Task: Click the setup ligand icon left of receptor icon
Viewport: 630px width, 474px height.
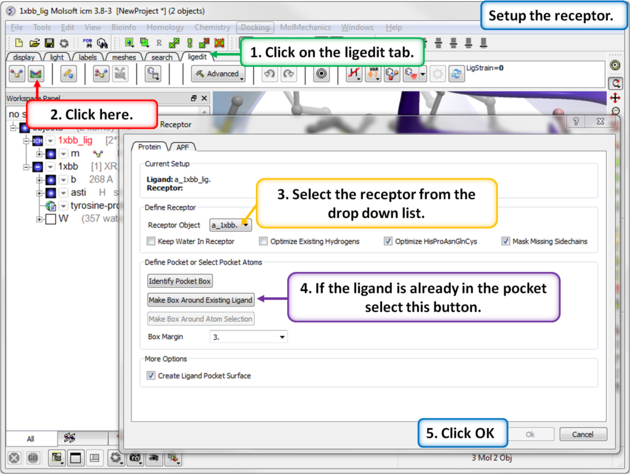Action: tap(17, 74)
